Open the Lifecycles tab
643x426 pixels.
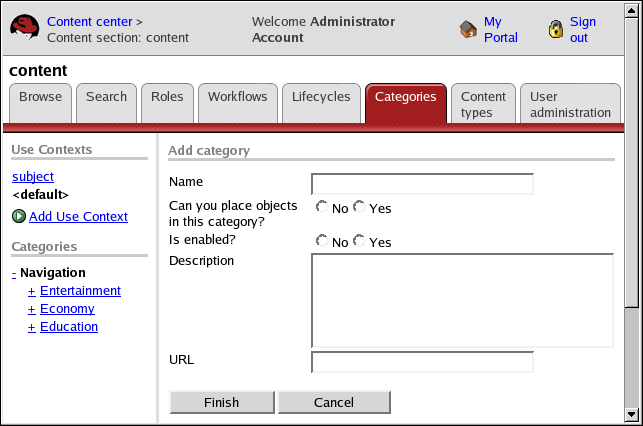(x=321, y=97)
